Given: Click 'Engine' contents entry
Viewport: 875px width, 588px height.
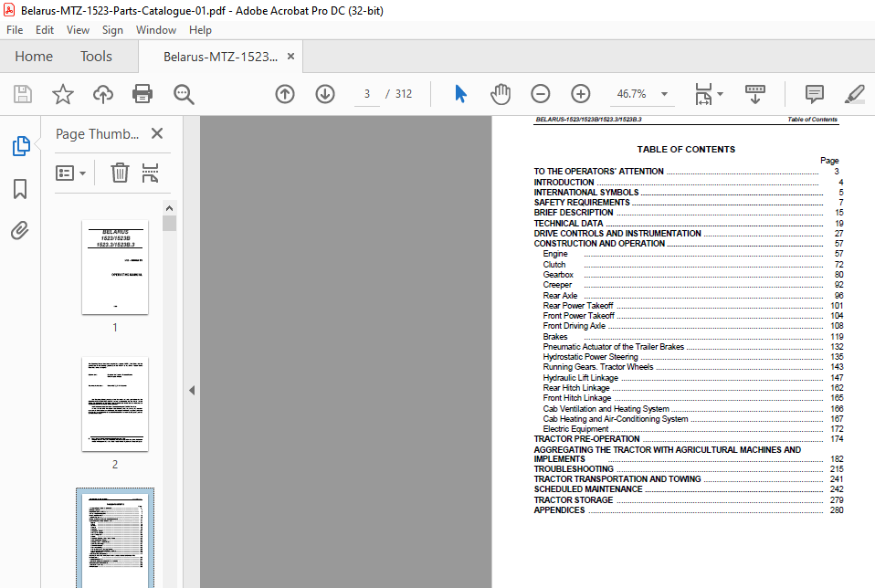Looking at the screenshot, I should coord(555,254).
